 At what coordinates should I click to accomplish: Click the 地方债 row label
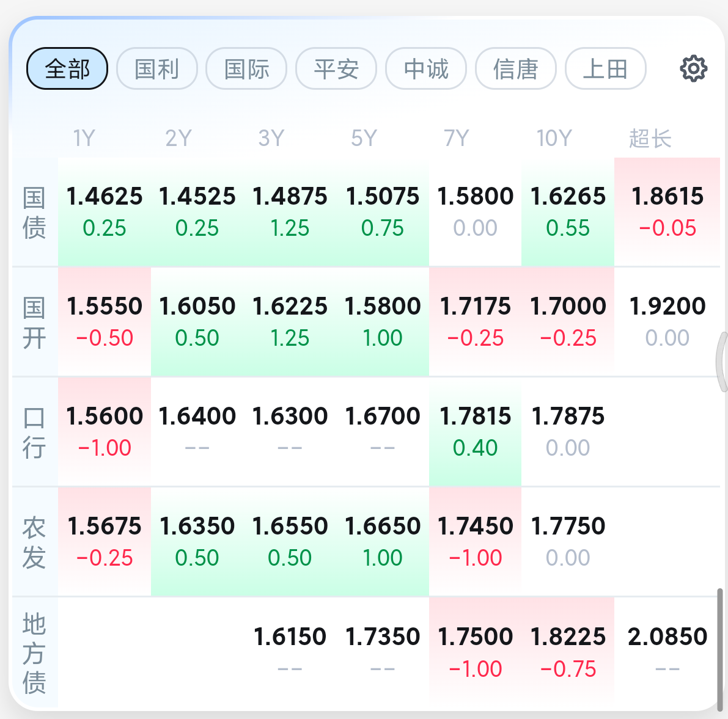[34, 653]
